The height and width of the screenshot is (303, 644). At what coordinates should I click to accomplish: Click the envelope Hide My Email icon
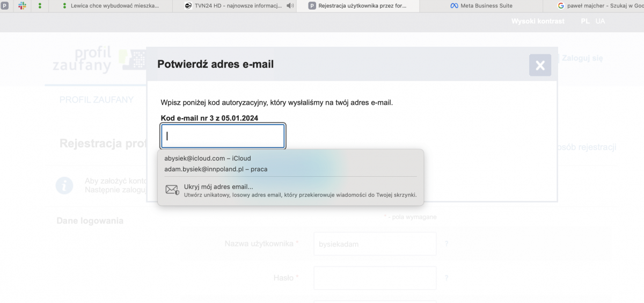(172, 190)
